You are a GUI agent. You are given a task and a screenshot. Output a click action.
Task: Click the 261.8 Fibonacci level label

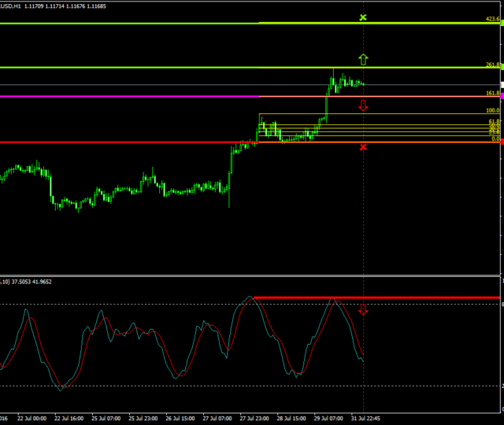pyautogui.click(x=493, y=65)
